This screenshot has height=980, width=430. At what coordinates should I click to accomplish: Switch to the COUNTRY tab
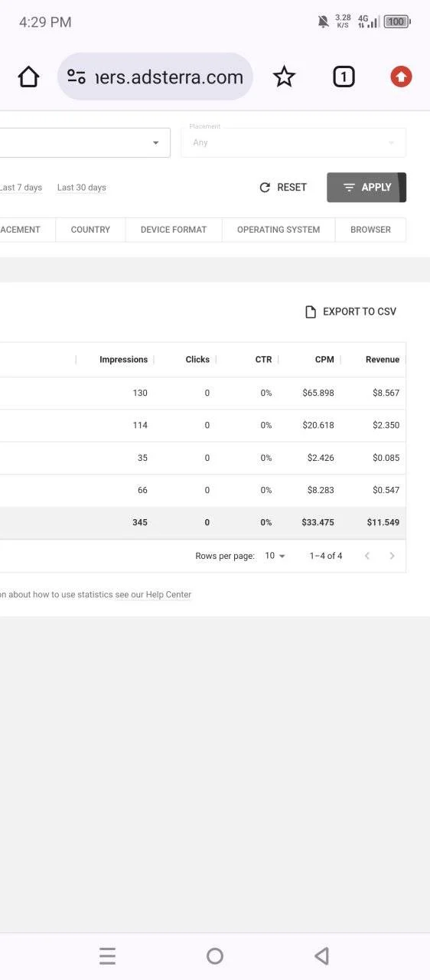90,230
